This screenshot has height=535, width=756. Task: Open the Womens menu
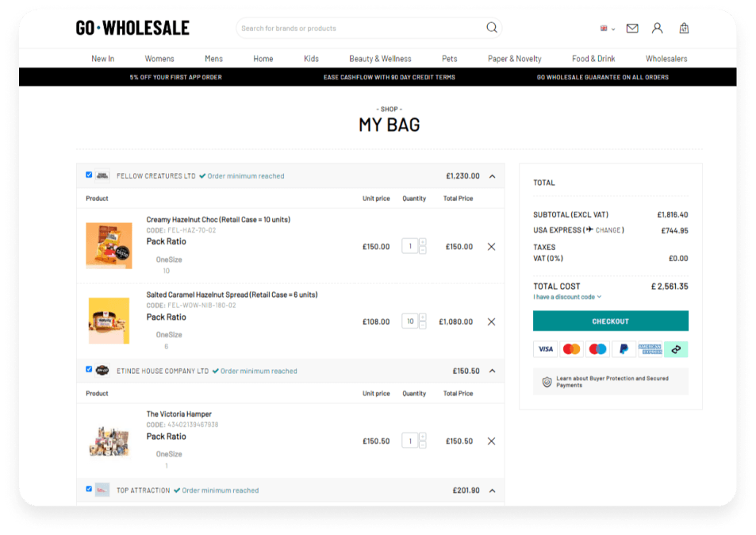159,59
